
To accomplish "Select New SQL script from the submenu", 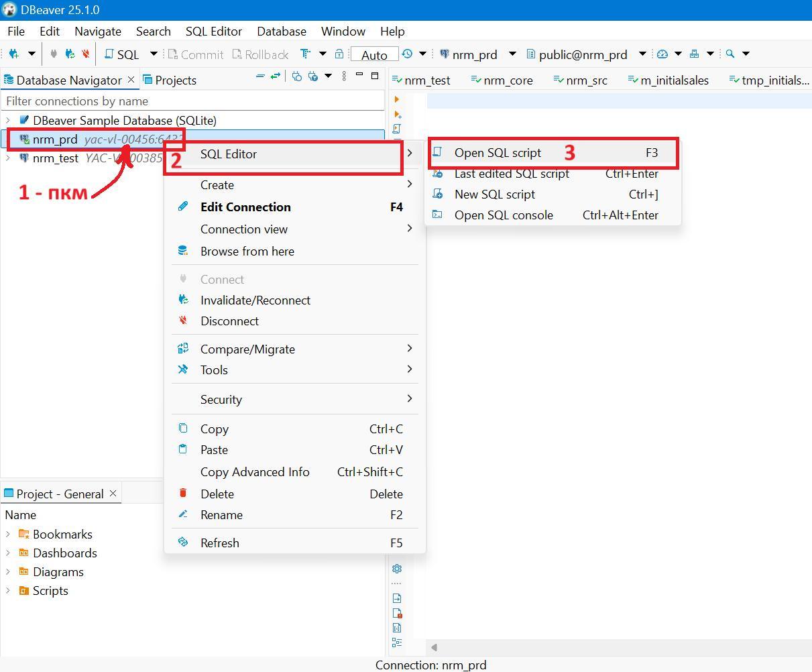I will tap(494, 194).
